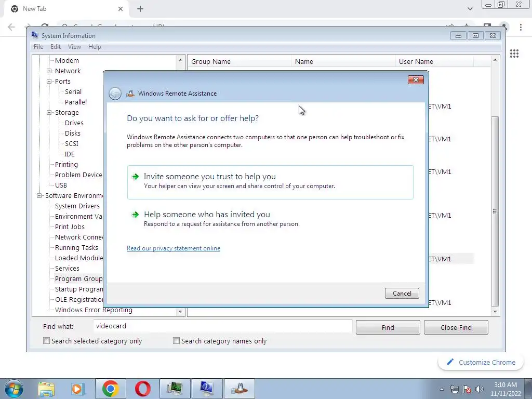Sort by User Name column header

pyautogui.click(x=434, y=61)
